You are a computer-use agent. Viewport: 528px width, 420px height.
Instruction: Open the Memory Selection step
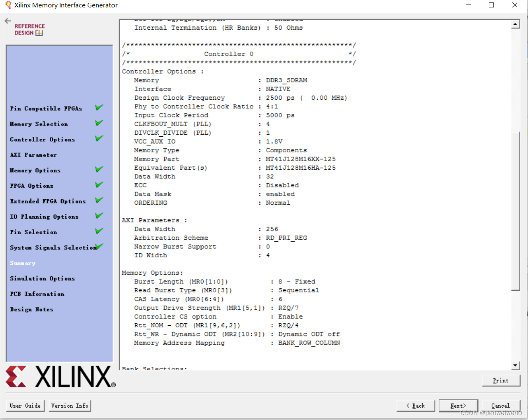pos(39,124)
